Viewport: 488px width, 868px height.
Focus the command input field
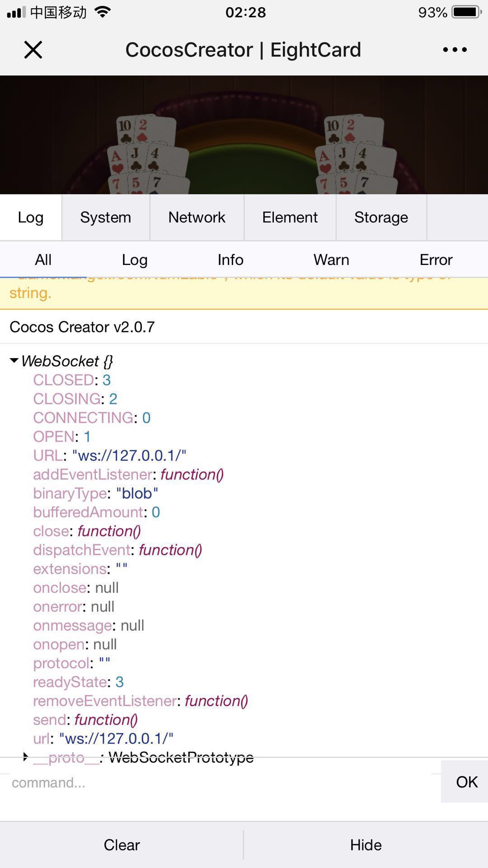click(217, 783)
